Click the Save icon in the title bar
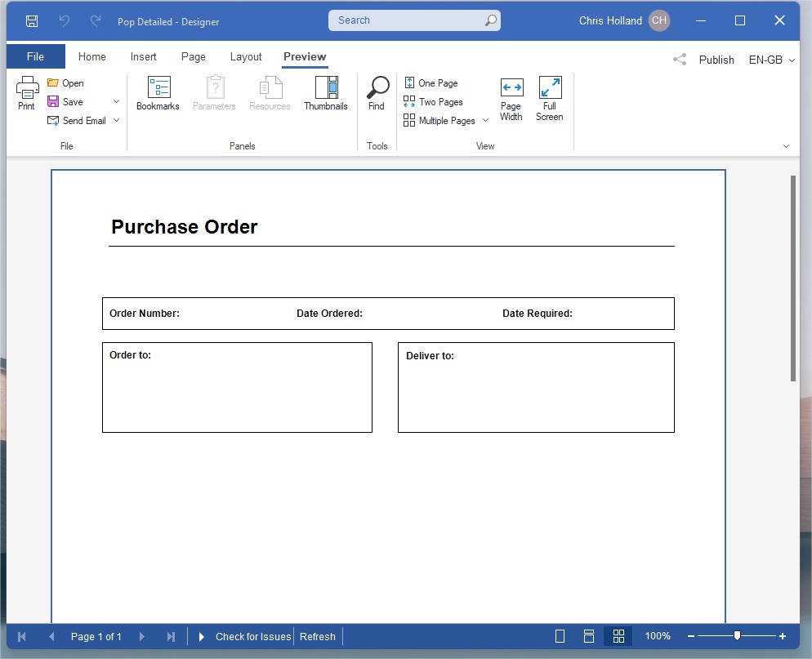The image size is (812, 659). [32, 21]
